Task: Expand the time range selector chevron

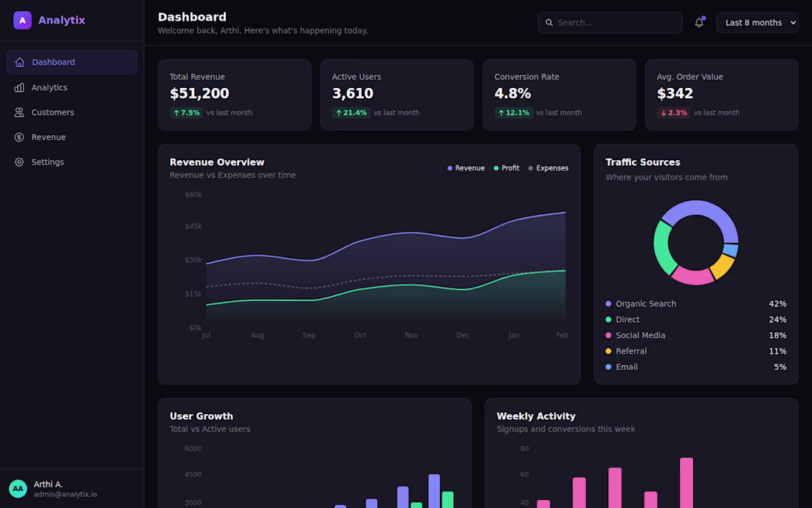Action: [x=792, y=22]
